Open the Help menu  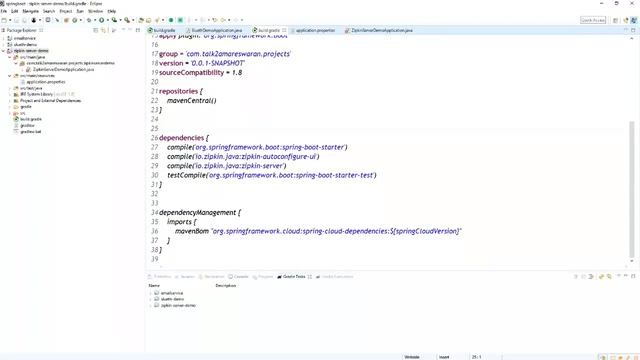coord(112,11)
